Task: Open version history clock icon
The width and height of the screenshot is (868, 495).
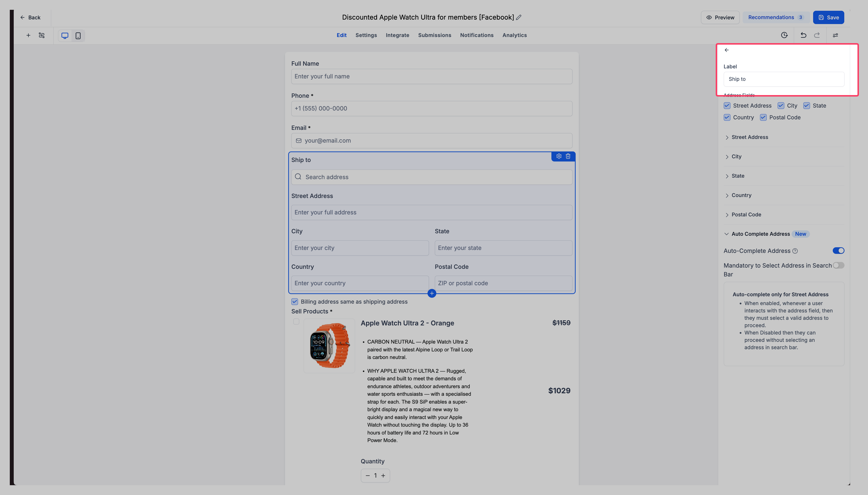Action: [785, 35]
